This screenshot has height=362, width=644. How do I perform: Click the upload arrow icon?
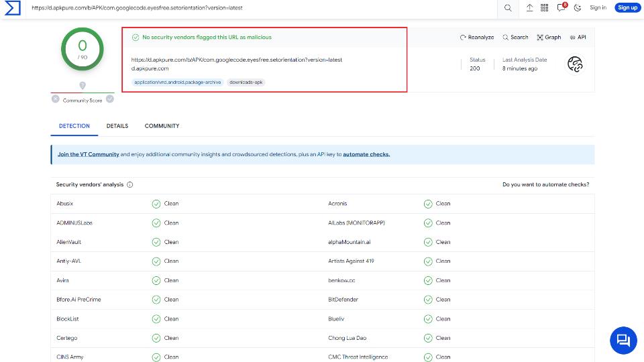(529, 8)
